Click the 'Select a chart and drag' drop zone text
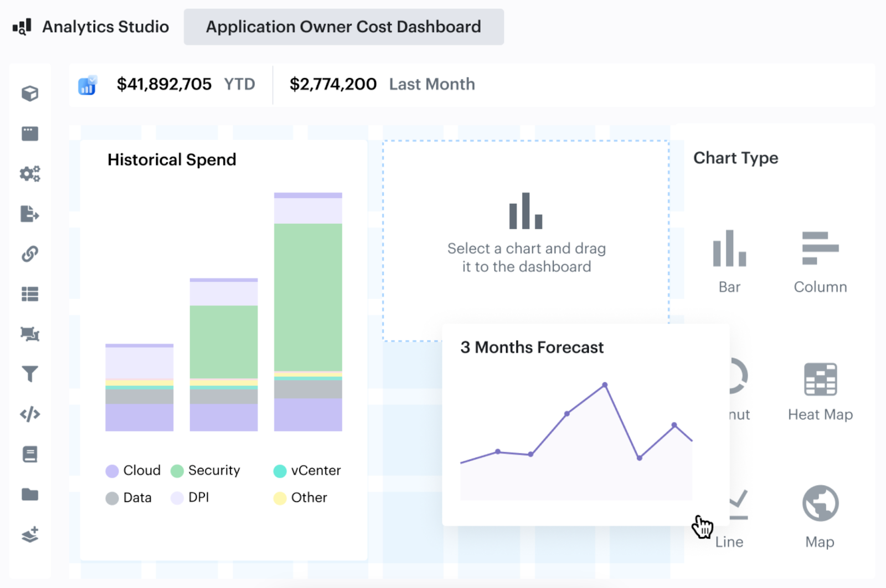Viewport: 886px width, 588px height. click(x=526, y=257)
